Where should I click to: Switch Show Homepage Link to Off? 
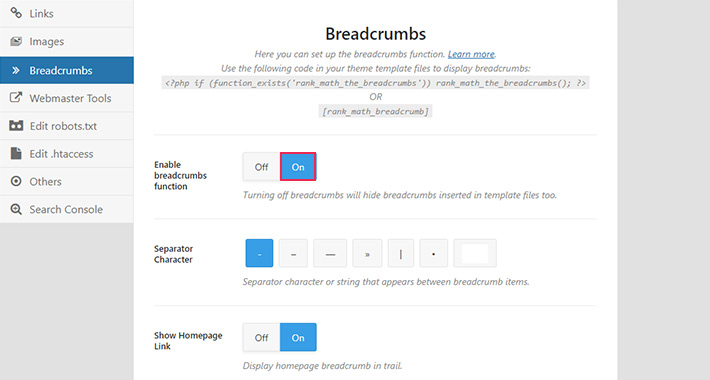[x=261, y=337]
